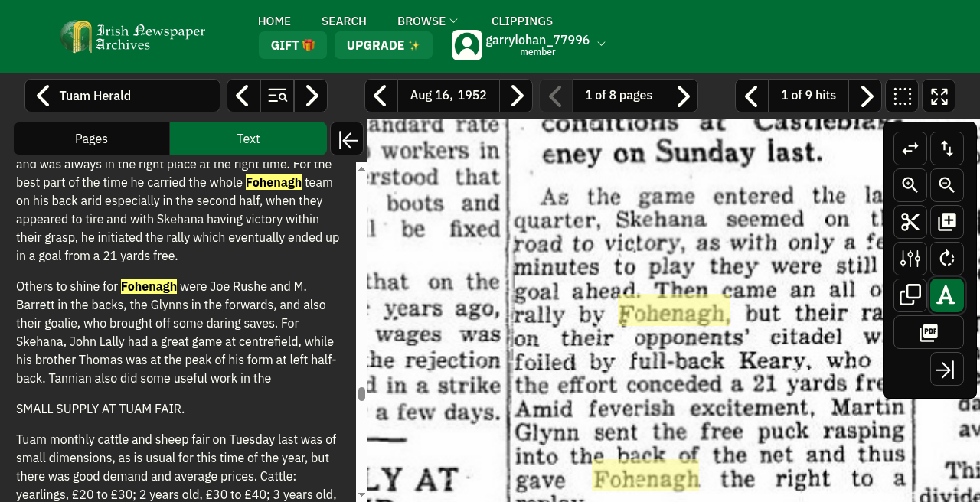980x502 pixels.
Task: Open the Irish Newspaper Archives logo
Action: (x=133, y=36)
